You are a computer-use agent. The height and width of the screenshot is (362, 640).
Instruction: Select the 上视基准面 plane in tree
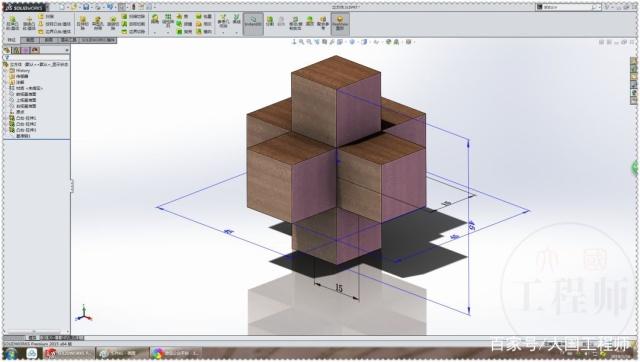click(23, 100)
